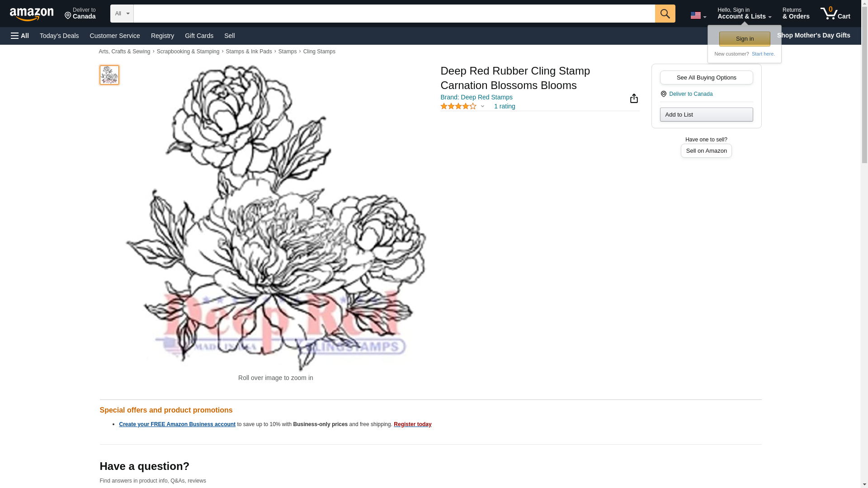The height and width of the screenshot is (488, 868).
Task: Click the share icon beside product title
Action: (x=634, y=99)
